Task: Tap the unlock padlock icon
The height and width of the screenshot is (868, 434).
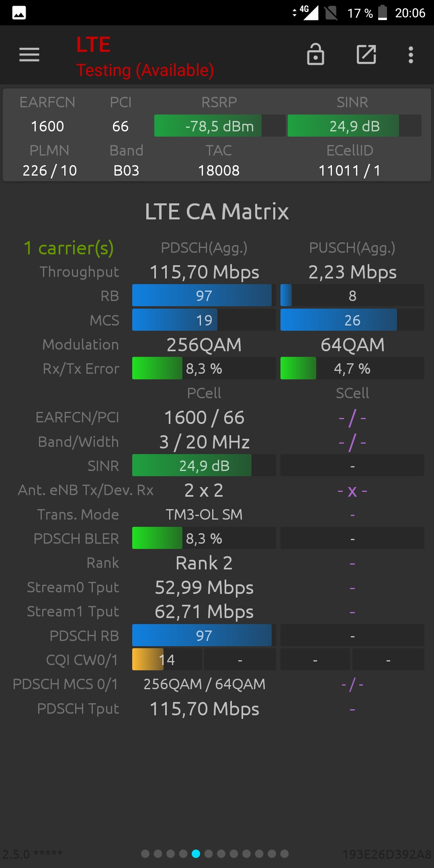Action: (x=315, y=54)
